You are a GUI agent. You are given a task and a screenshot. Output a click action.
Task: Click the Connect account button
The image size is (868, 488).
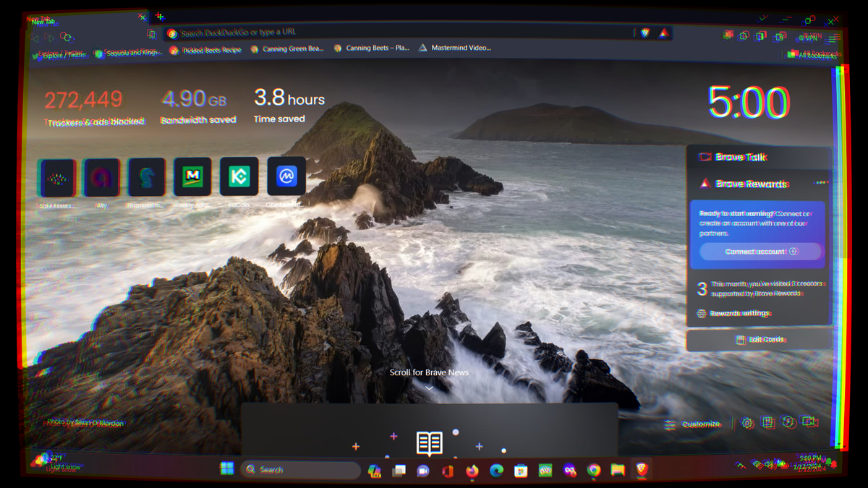tap(760, 252)
